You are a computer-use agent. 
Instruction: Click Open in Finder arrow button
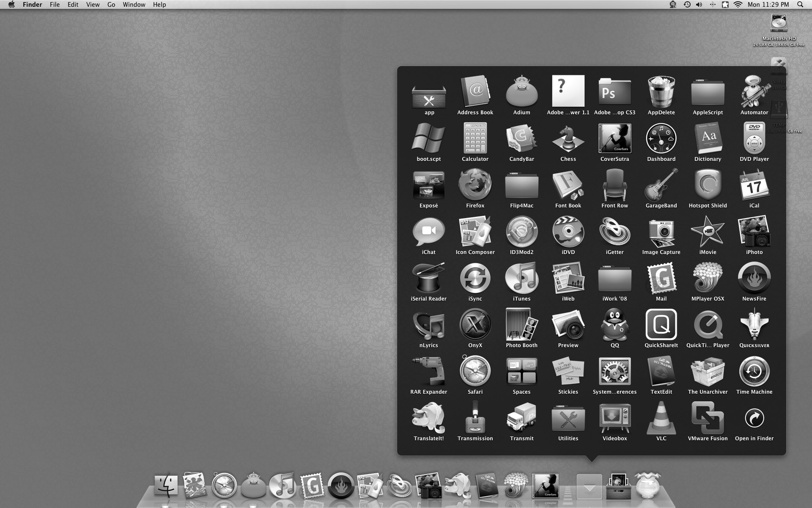tap(754, 418)
